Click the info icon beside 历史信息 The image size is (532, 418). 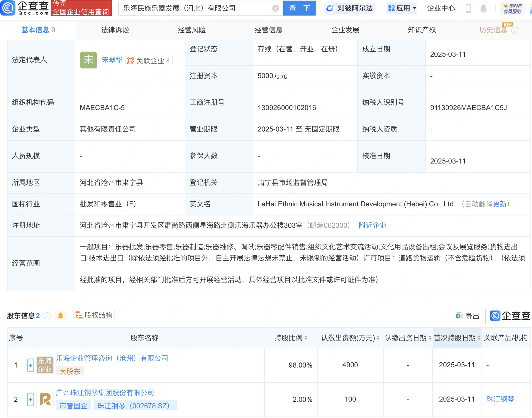point(515,30)
